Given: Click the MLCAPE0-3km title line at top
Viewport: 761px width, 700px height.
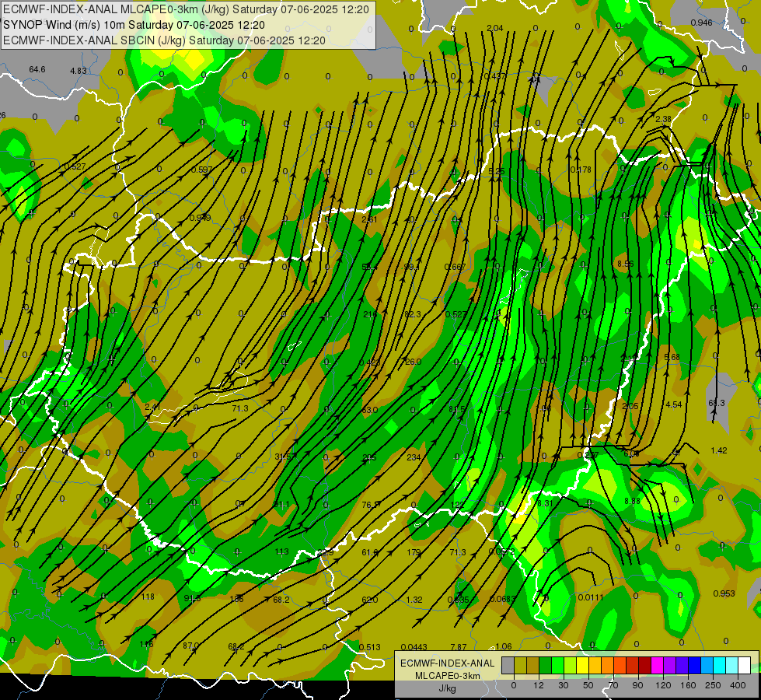Looking at the screenshot, I should 186,9.
